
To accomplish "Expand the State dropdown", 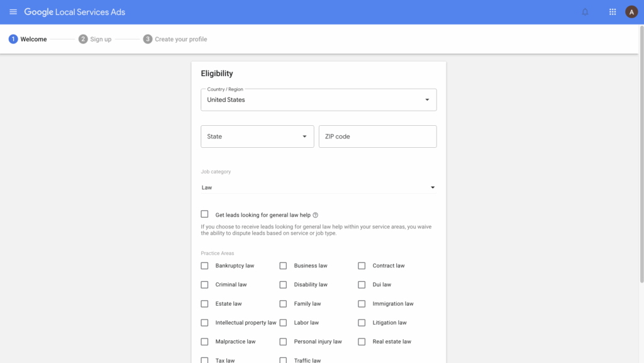I will click(257, 137).
